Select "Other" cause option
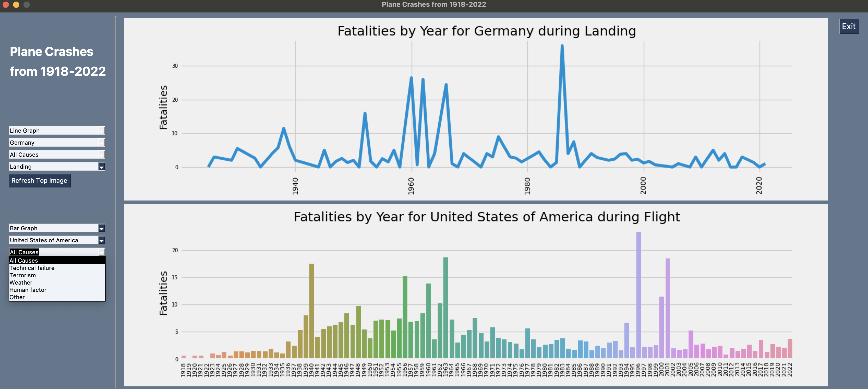 click(17, 297)
